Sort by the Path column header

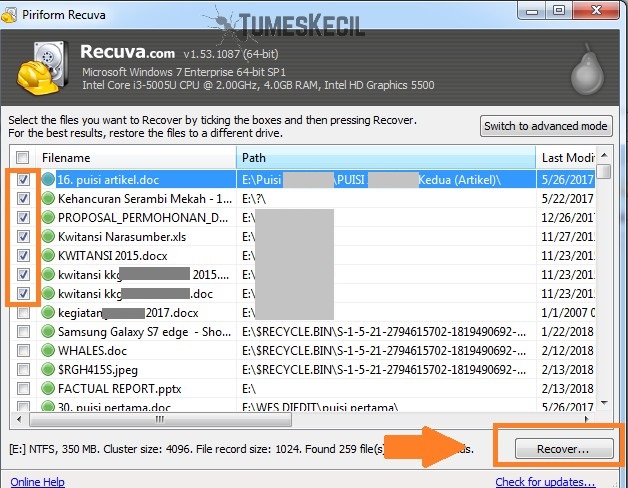click(386, 157)
